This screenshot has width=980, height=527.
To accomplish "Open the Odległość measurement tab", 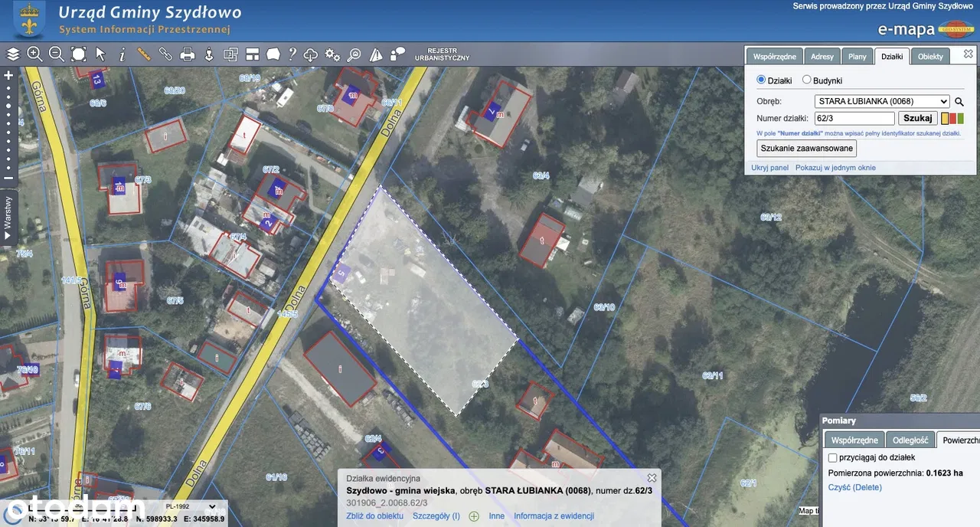I will (910, 440).
